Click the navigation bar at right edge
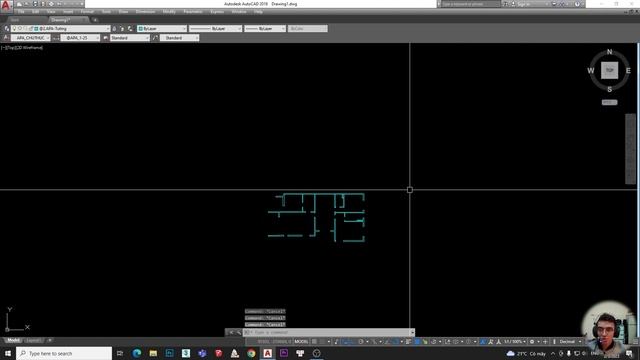The image size is (640, 360). (x=630, y=149)
